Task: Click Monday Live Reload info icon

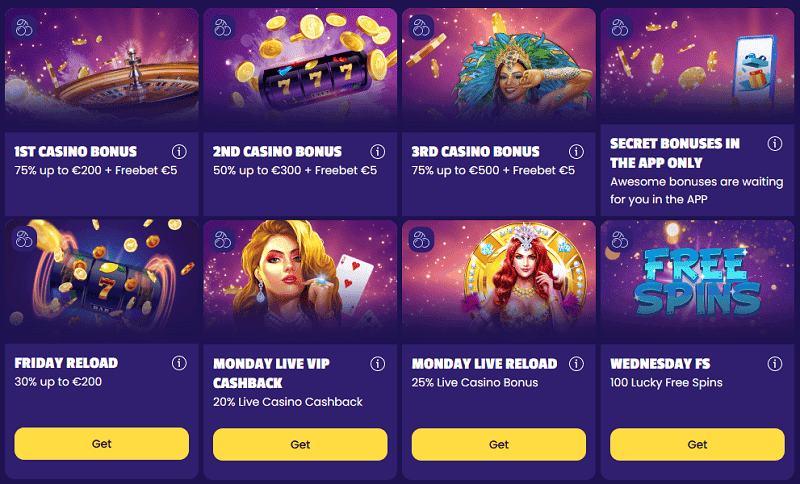Action: pyautogui.click(x=576, y=363)
